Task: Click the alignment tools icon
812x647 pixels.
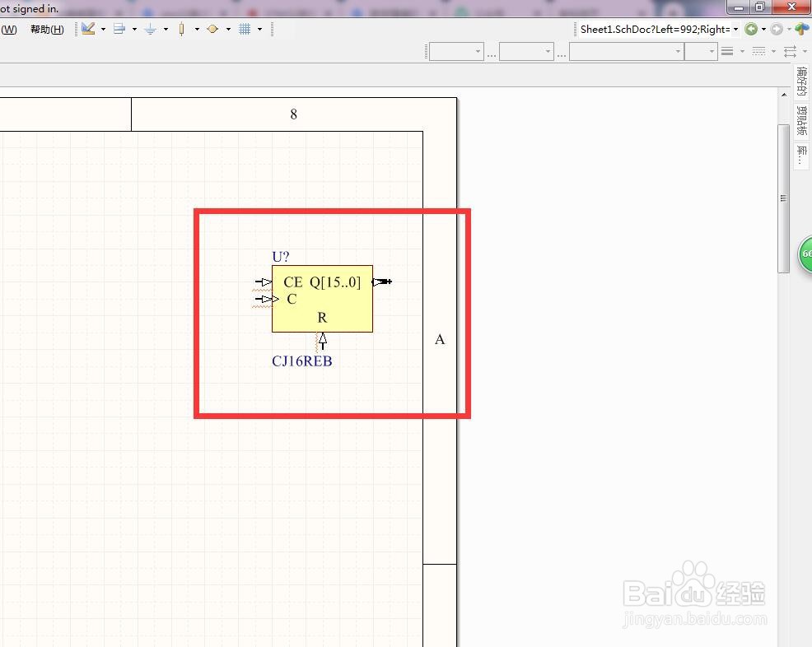Action: click(x=119, y=29)
